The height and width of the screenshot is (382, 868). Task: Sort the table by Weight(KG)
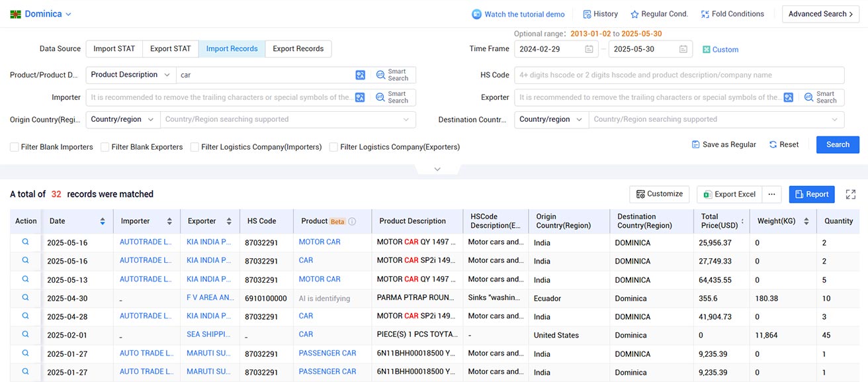tap(806, 221)
